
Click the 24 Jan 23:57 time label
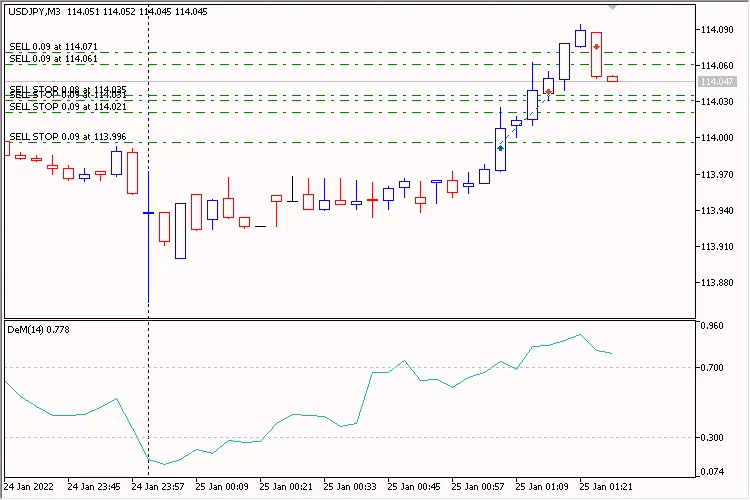click(159, 487)
